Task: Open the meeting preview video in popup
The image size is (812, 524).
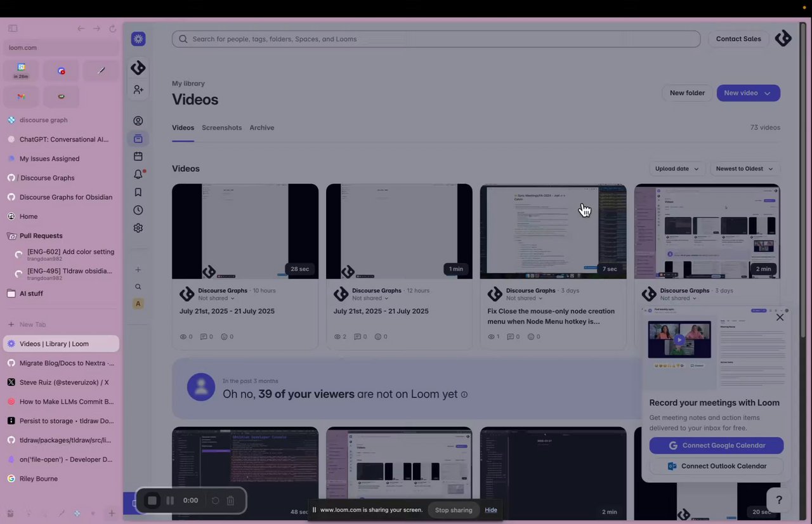Action: pos(679,339)
